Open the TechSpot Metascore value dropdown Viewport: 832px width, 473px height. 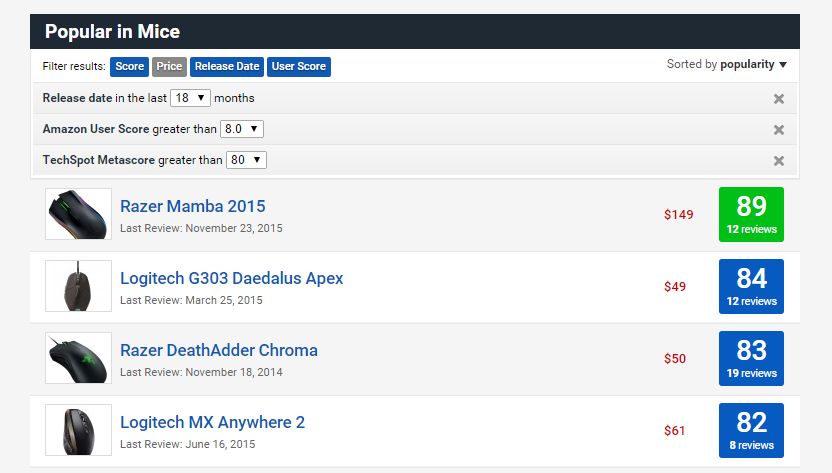246,160
